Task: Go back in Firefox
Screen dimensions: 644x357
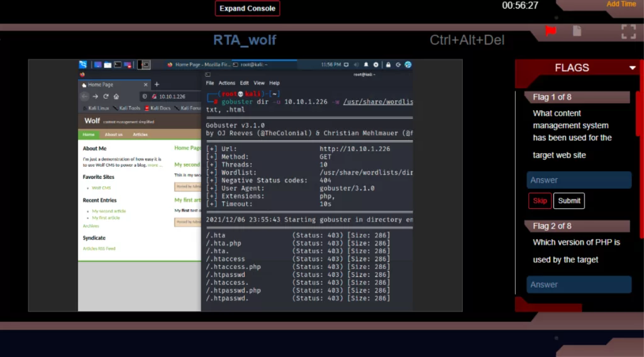Action: pos(85,96)
